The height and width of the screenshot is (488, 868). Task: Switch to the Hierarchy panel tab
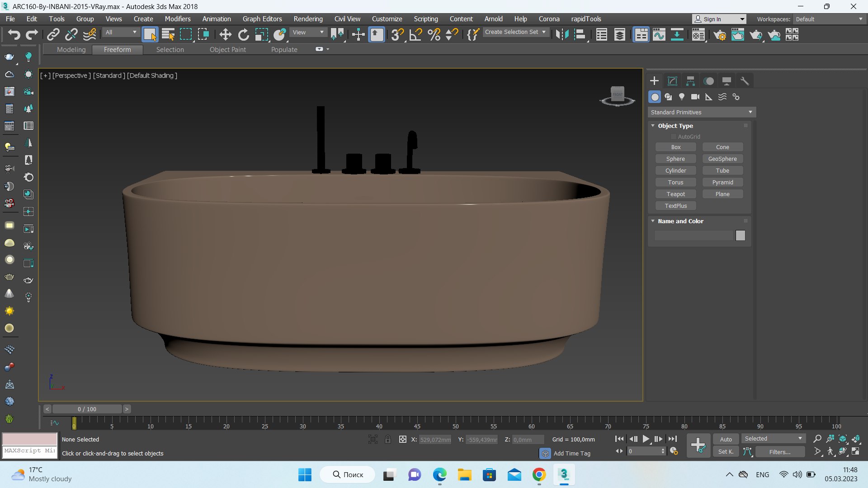coord(690,81)
